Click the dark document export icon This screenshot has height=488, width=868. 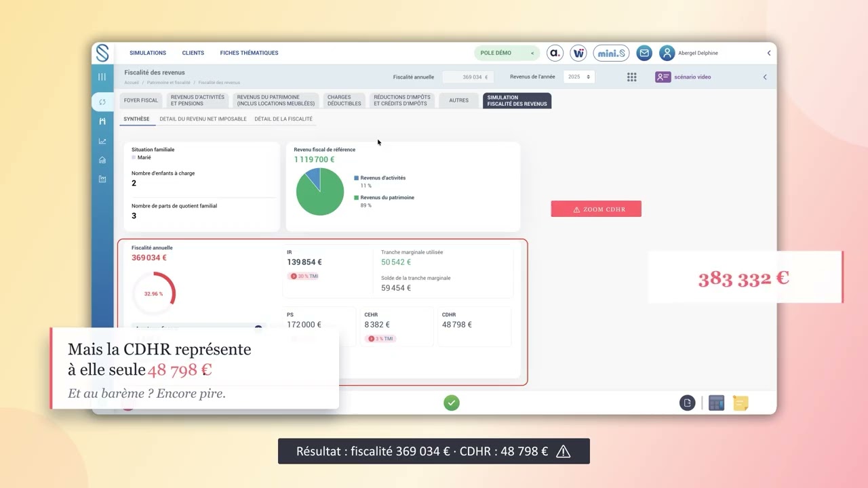tap(688, 403)
